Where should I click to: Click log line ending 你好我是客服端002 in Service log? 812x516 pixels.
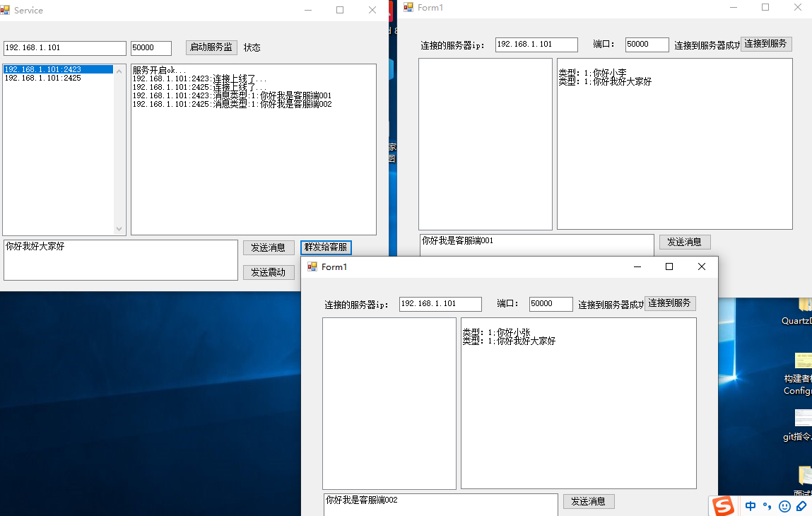[232, 104]
